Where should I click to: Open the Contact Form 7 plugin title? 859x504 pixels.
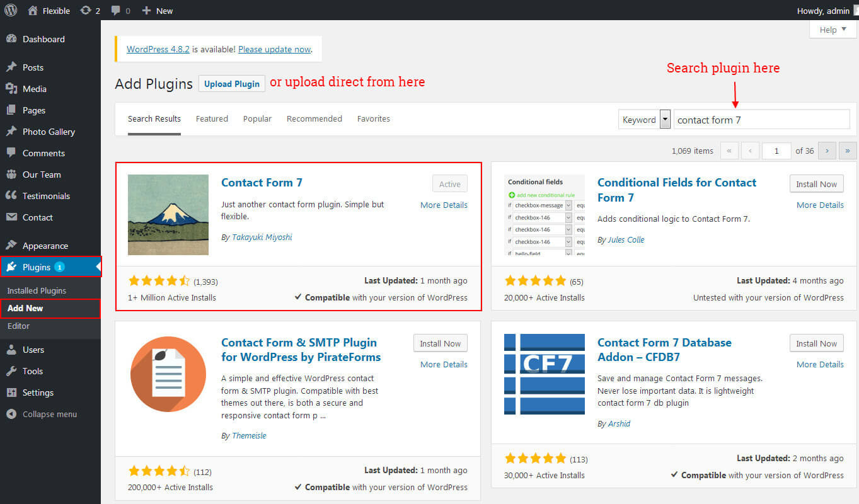pos(262,183)
